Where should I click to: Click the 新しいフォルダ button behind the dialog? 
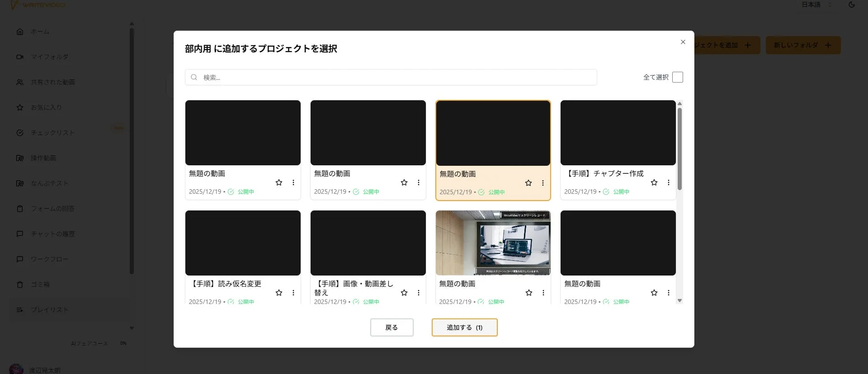point(803,45)
